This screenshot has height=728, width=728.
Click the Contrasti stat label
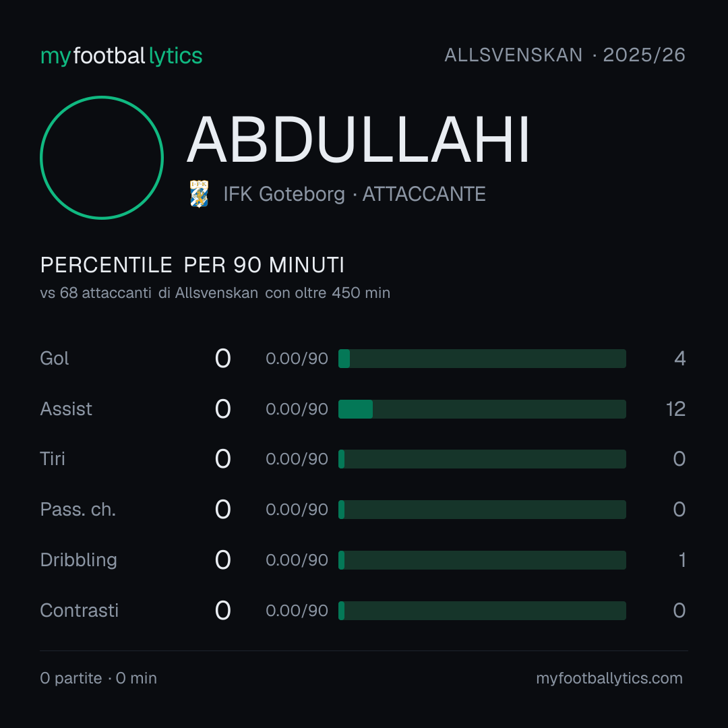pyautogui.click(x=80, y=611)
